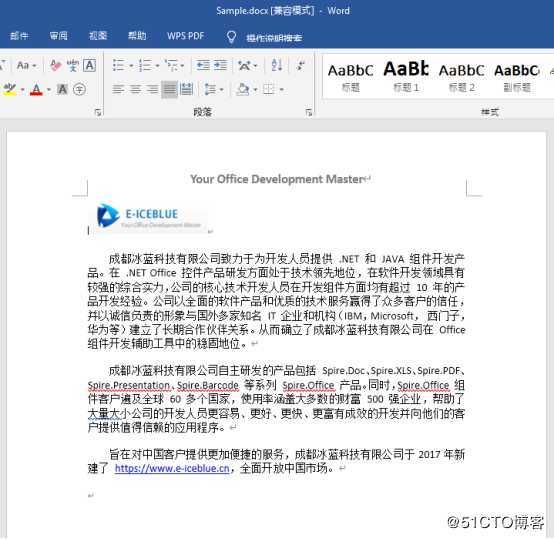Click the enclosed characters circle icon

pos(79,89)
